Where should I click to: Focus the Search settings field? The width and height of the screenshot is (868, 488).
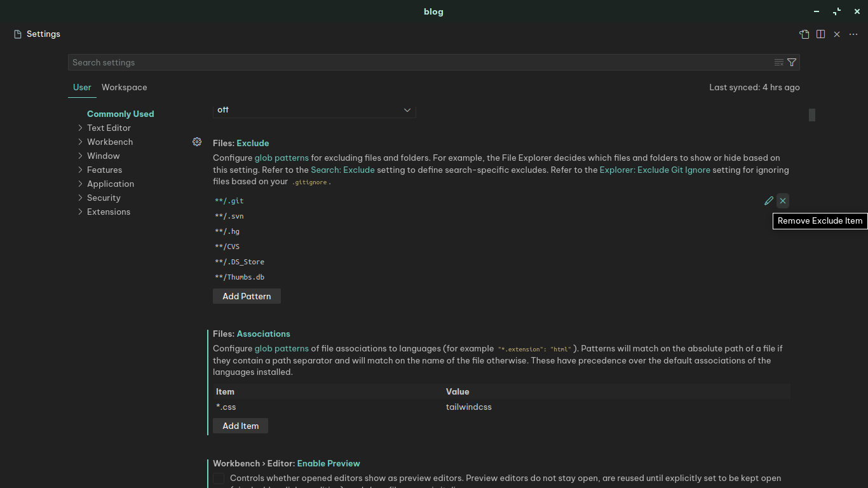pos(419,62)
